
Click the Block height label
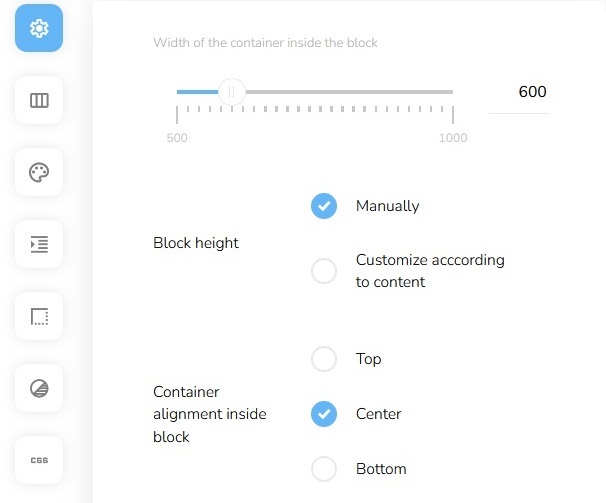click(x=196, y=243)
